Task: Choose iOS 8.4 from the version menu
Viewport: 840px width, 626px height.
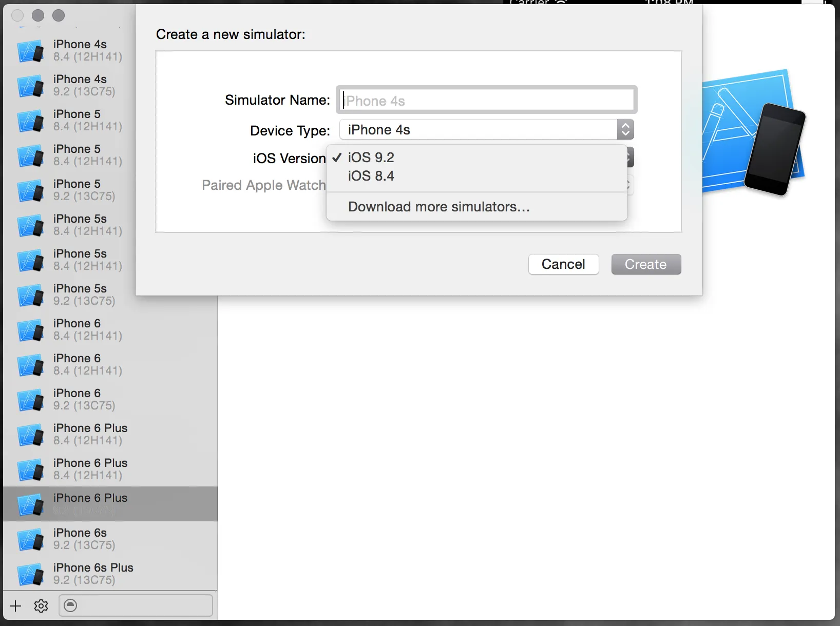Action: pos(477,176)
